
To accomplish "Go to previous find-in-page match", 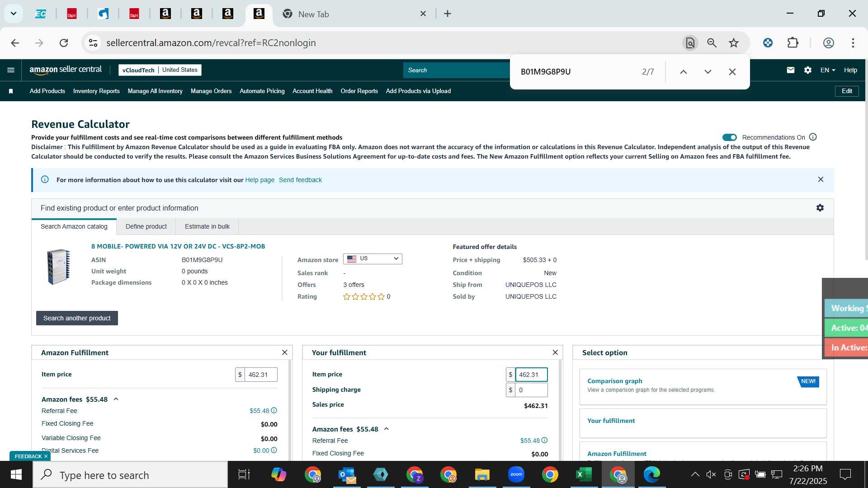I will click(x=684, y=72).
